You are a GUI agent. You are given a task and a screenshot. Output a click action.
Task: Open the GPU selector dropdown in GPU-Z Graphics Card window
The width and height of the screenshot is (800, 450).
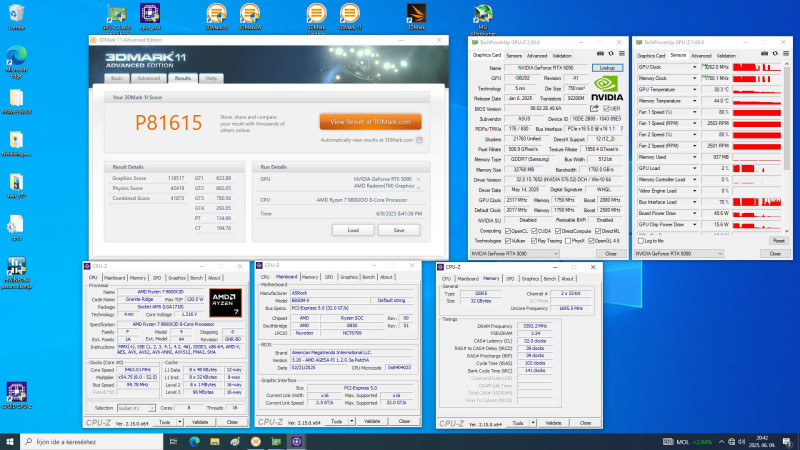[x=514, y=254]
